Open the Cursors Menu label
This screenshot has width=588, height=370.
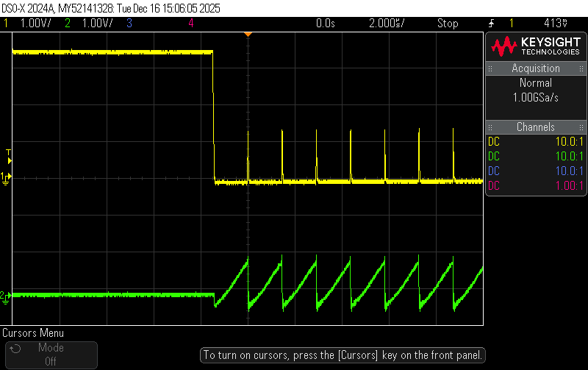click(x=33, y=332)
